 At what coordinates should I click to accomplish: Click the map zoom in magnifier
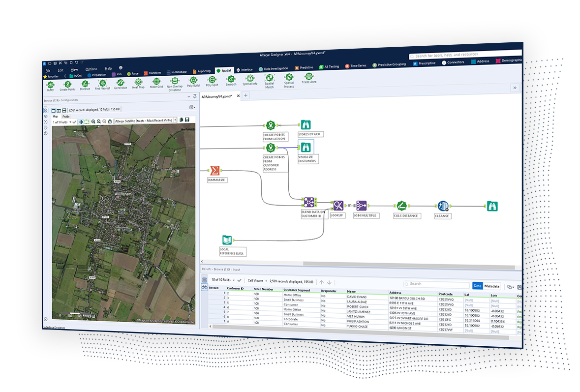click(x=93, y=121)
